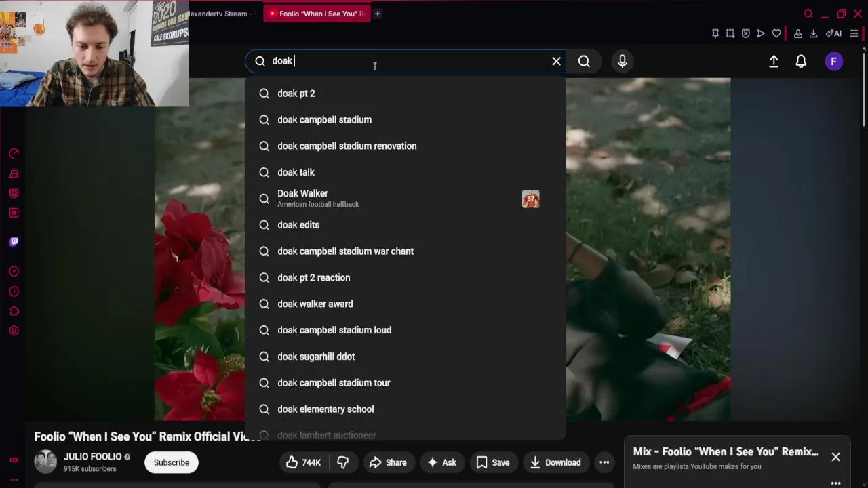
Task: Open a new browser tab with plus
Action: pyautogui.click(x=378, y=14)
